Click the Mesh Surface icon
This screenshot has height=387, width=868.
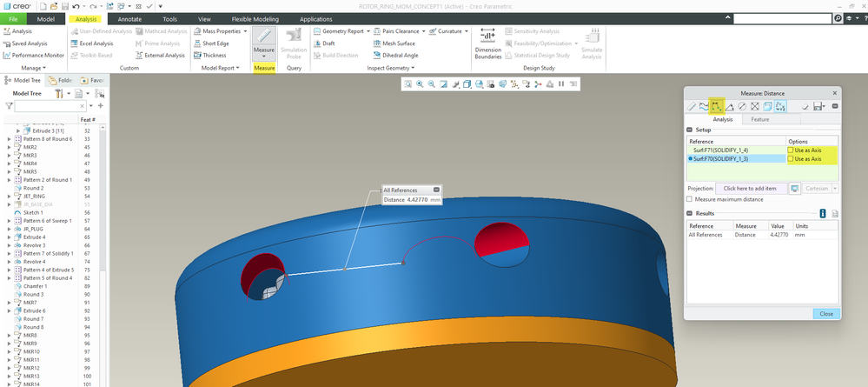tap(395, 43)
